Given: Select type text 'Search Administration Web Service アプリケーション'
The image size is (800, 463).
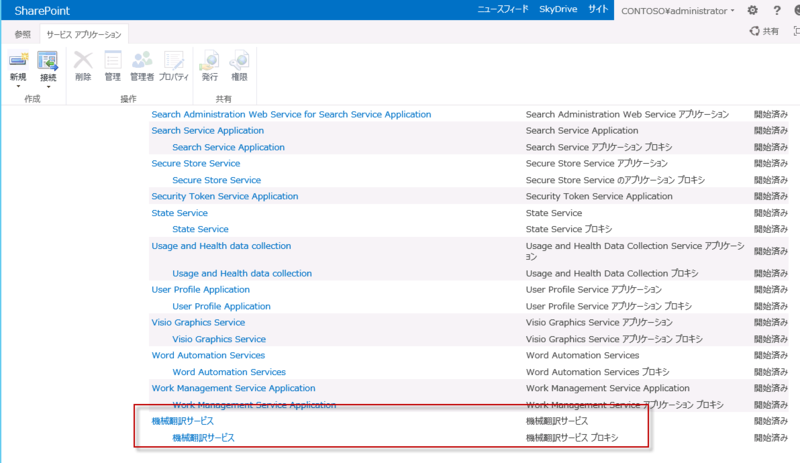Looking at the screenshot, I should [627, 114].
